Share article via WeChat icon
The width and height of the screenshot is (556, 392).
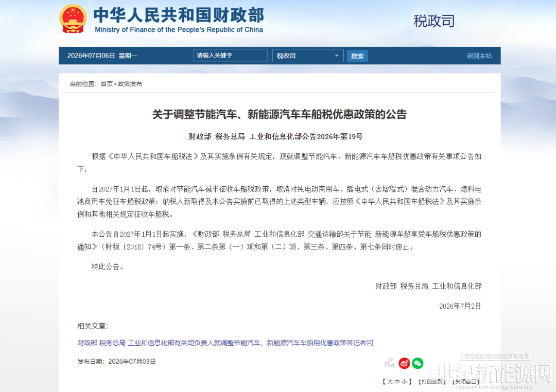418,363
